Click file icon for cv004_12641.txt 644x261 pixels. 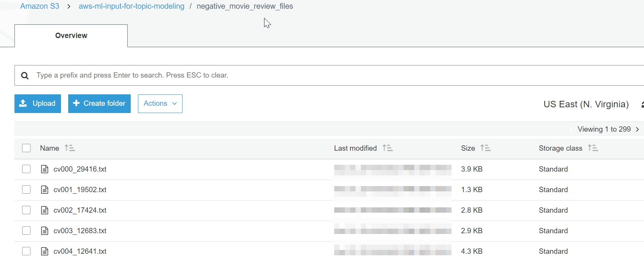pyautogui.click(x=45, y=251)
